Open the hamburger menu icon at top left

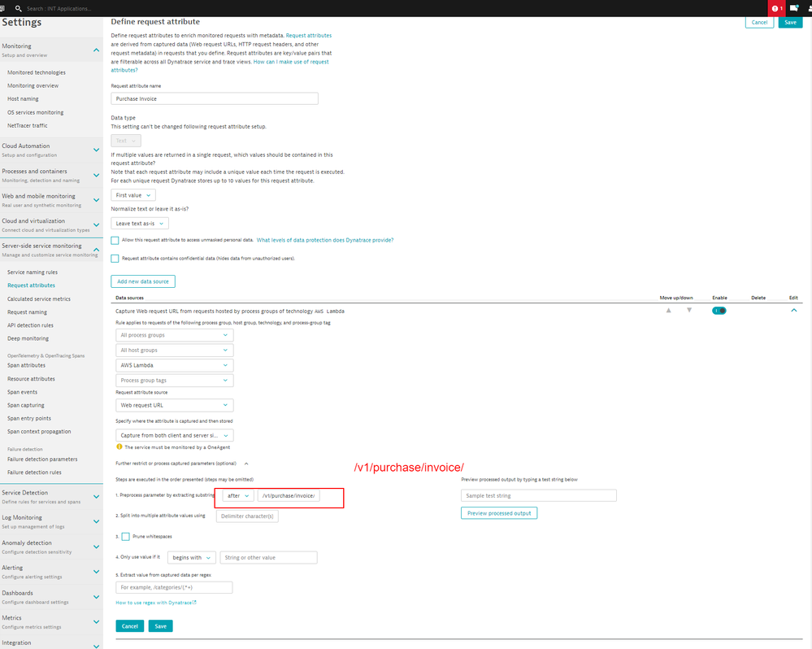coord(2,8)
